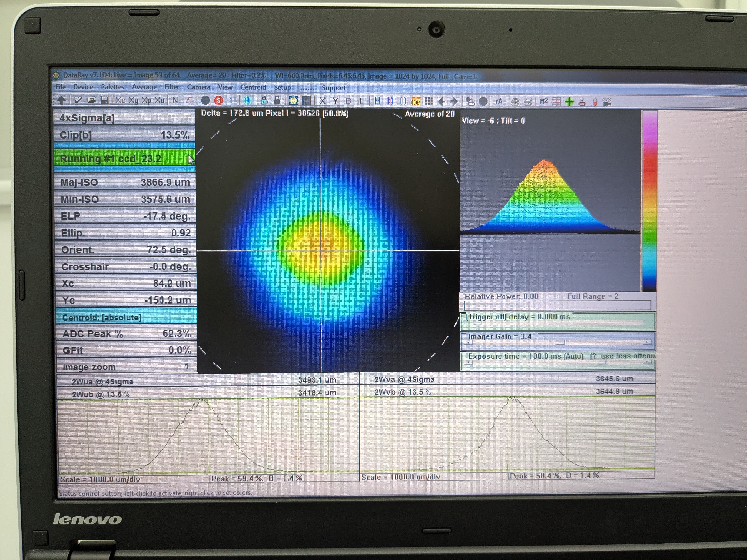Click the green plus crosshair icon
The height and width of the screenshot is (560, 747).
point(569,102)
